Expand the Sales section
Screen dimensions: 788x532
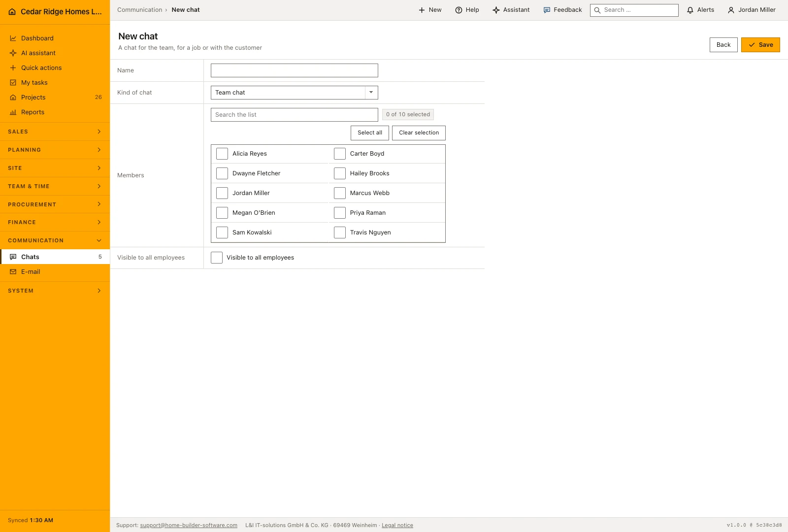[x=55, y=132]
